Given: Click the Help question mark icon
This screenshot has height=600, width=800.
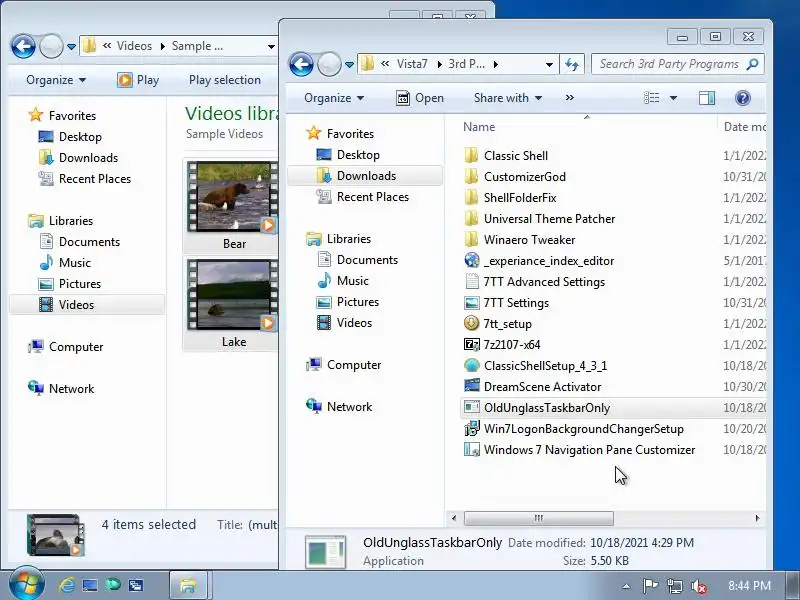Looking at the screenshot, I should (x=743, y=97).
